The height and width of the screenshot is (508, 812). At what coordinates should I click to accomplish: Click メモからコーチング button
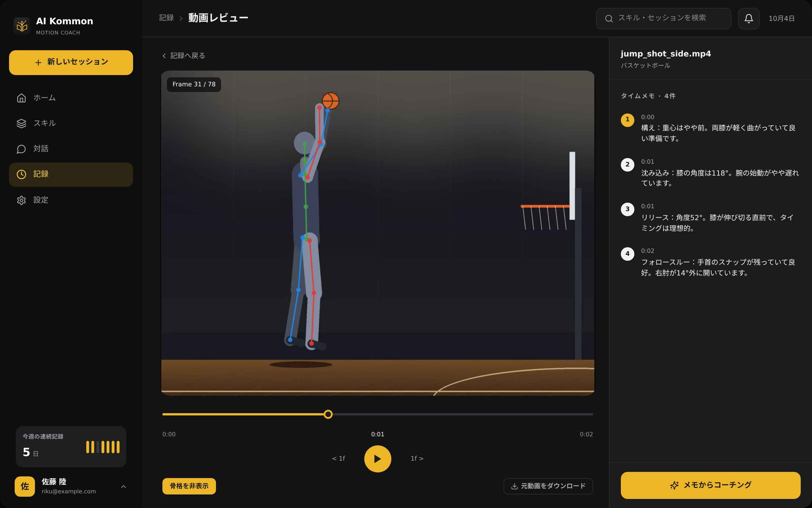[x=710, y=485]
